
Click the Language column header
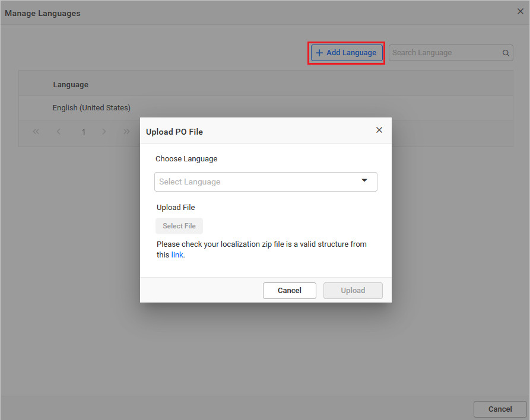71,84
